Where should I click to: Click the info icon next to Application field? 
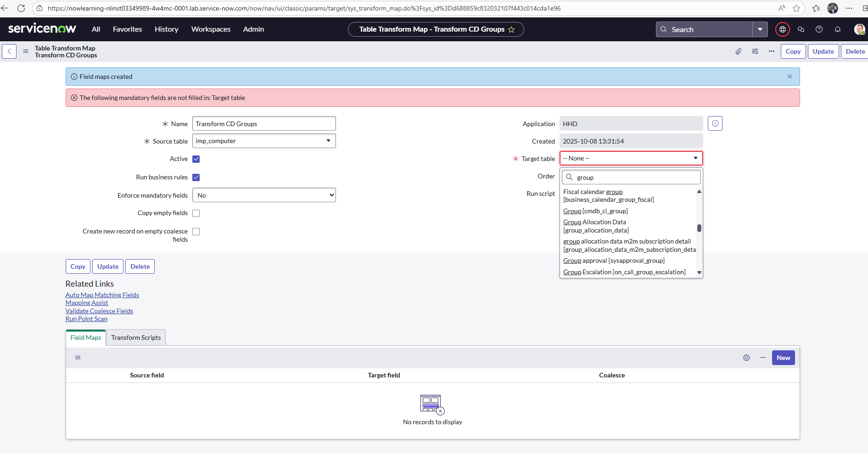[715, 124]
